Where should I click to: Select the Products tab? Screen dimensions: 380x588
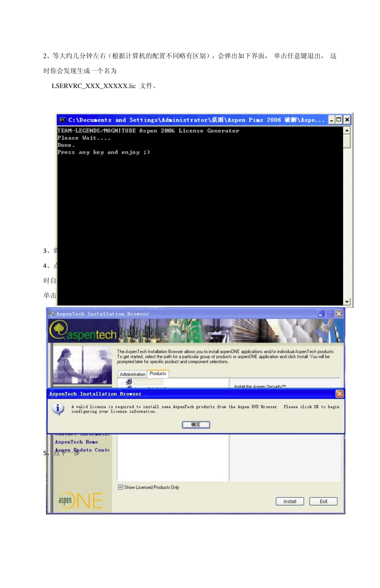(158, 374)
